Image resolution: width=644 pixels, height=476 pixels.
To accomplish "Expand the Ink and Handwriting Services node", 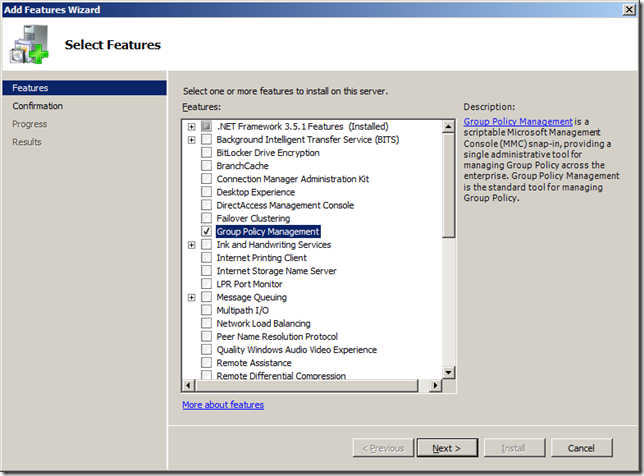I will pos(191,245).
